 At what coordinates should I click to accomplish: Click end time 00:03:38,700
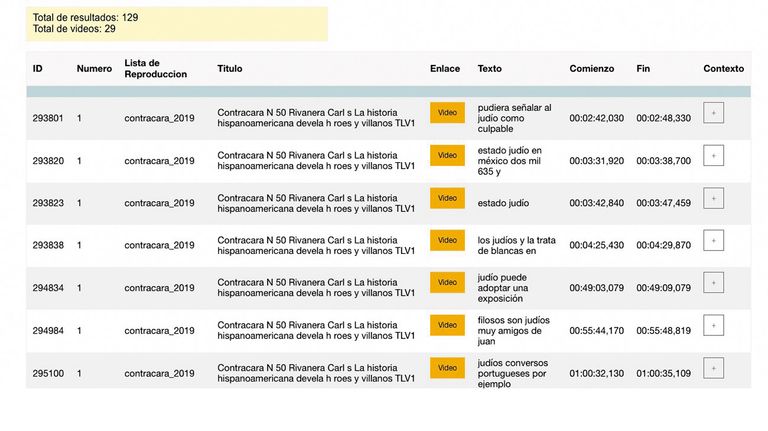(x=664, y=161)
